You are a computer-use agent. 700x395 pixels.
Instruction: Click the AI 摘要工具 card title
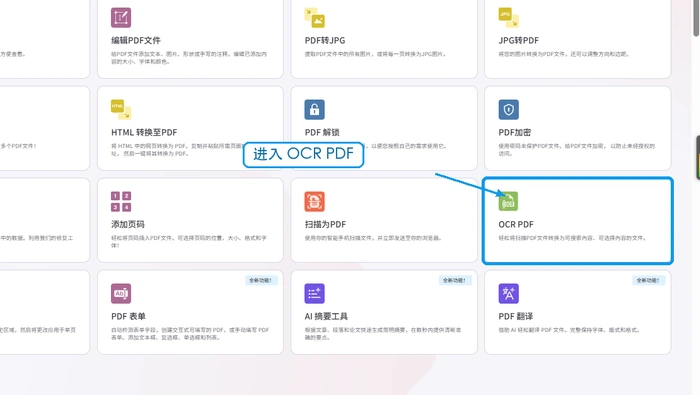(x=326, y=316)
